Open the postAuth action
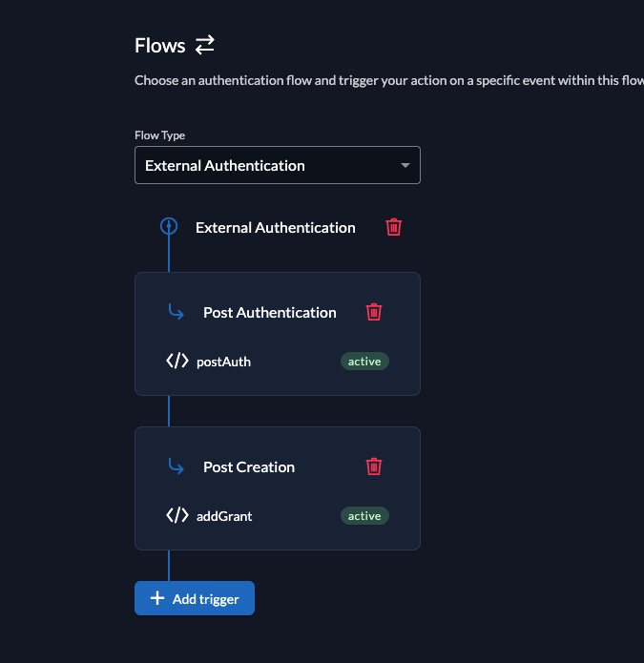The width and height of the screenshot is (644, 663). point(223,362)
